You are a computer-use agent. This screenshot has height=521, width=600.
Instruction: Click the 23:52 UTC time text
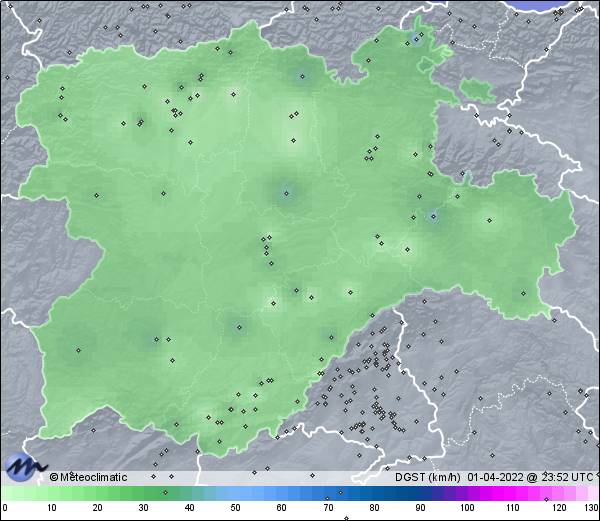coord(566,477)
